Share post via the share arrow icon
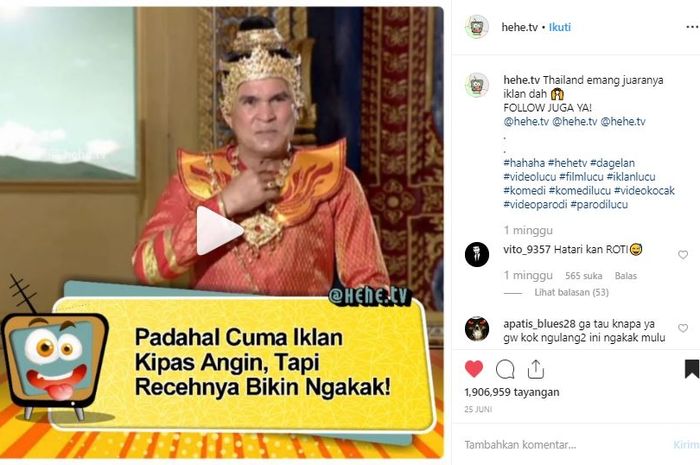Screen dimensions: 700x465 pyautogui.click(x=536, y=369)
